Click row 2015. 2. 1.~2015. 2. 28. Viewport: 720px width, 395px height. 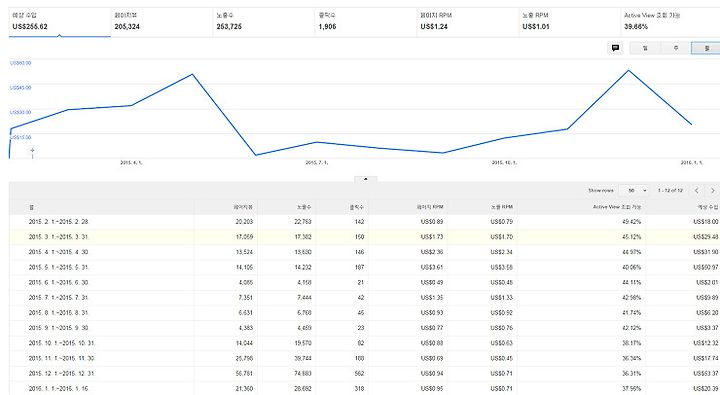tap(365, 222)
